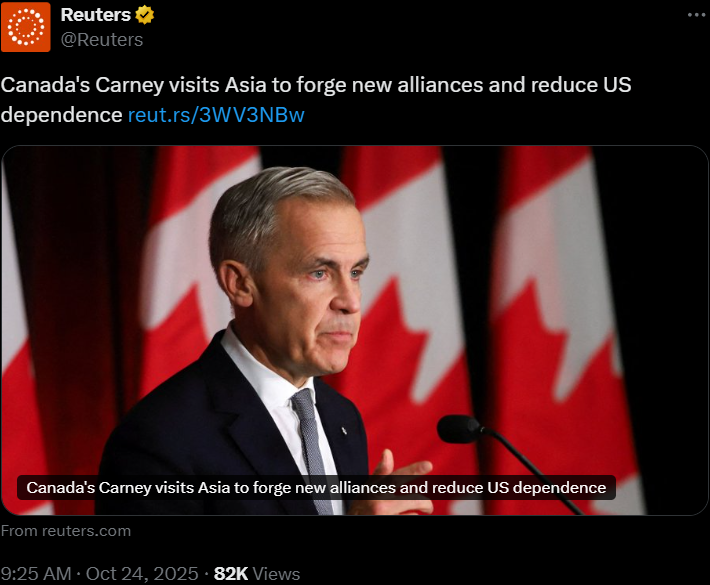Open the Reuters display name profile
Viewport: 710px width, 585px height.
tap(96, 15)
